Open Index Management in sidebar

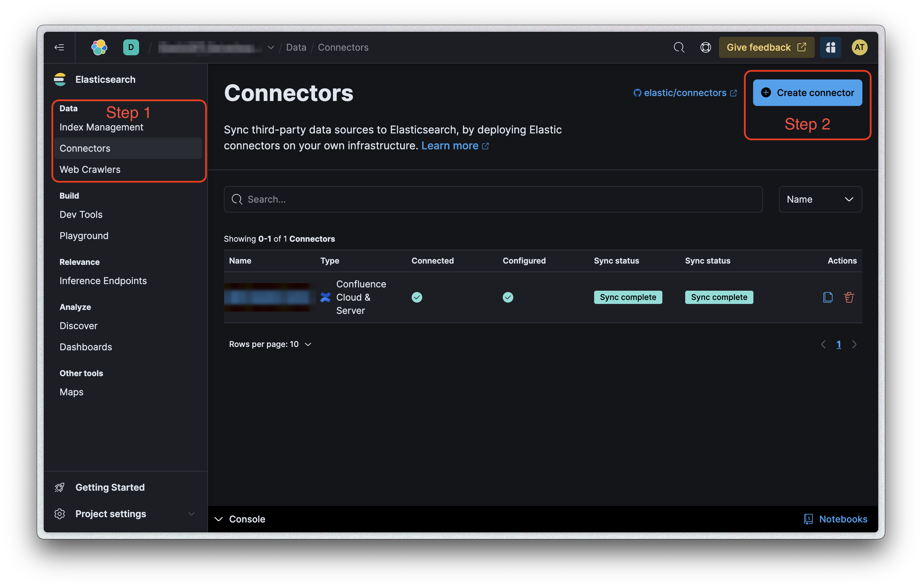tap(101, 127)
